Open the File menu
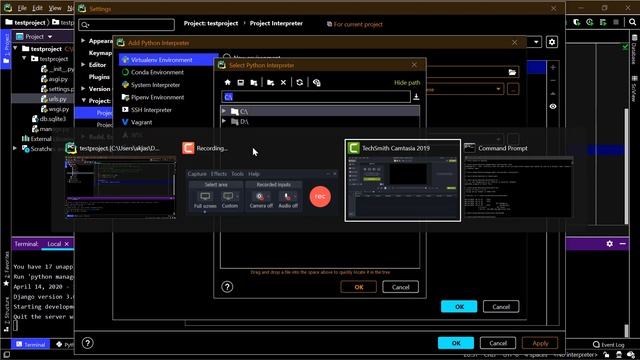Image resolution: width=640 pixels, height=360 pixels. (x=22, y=8)
